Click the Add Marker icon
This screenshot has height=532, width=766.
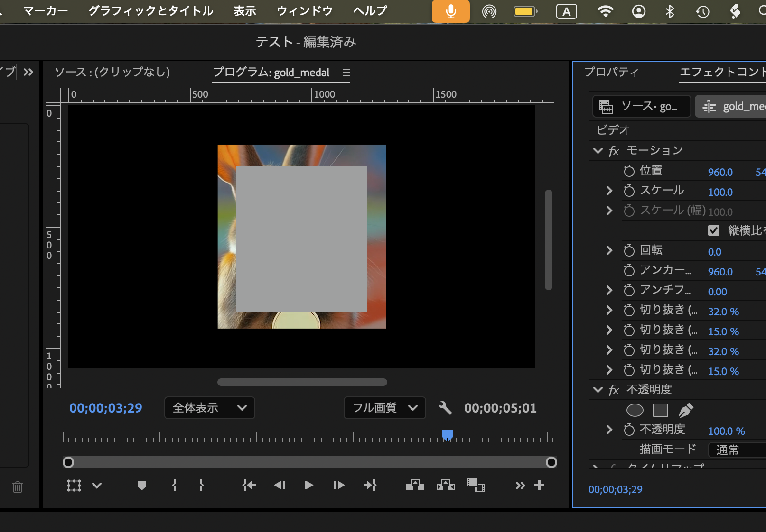[x=141, y=485]
